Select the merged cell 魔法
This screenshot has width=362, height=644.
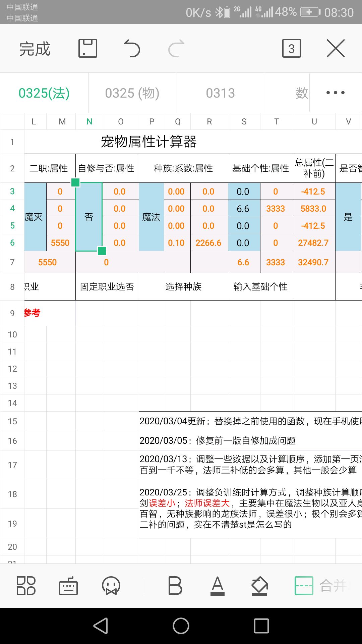coord(152,217)
